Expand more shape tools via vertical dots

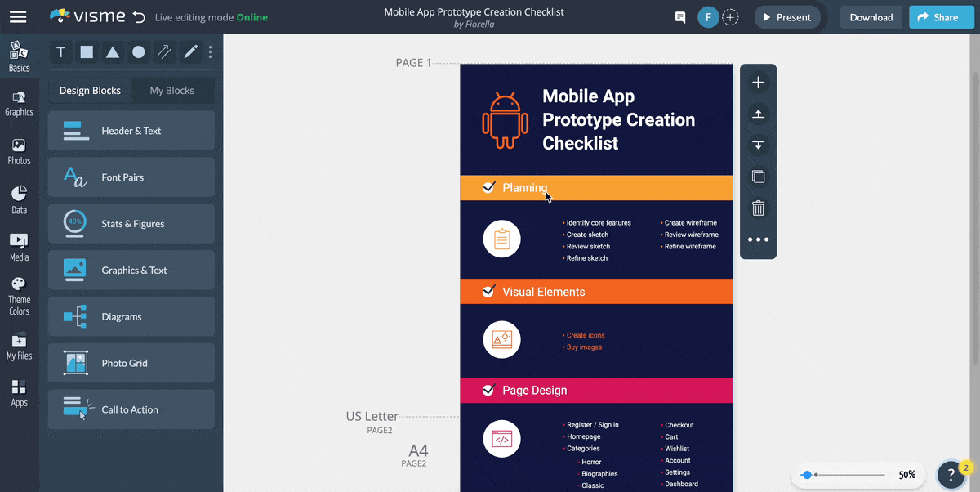point(211,52)
